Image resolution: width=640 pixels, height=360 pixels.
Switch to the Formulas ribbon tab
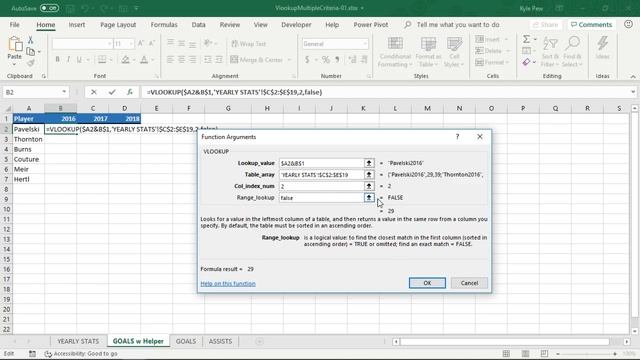tap(164, 24)
